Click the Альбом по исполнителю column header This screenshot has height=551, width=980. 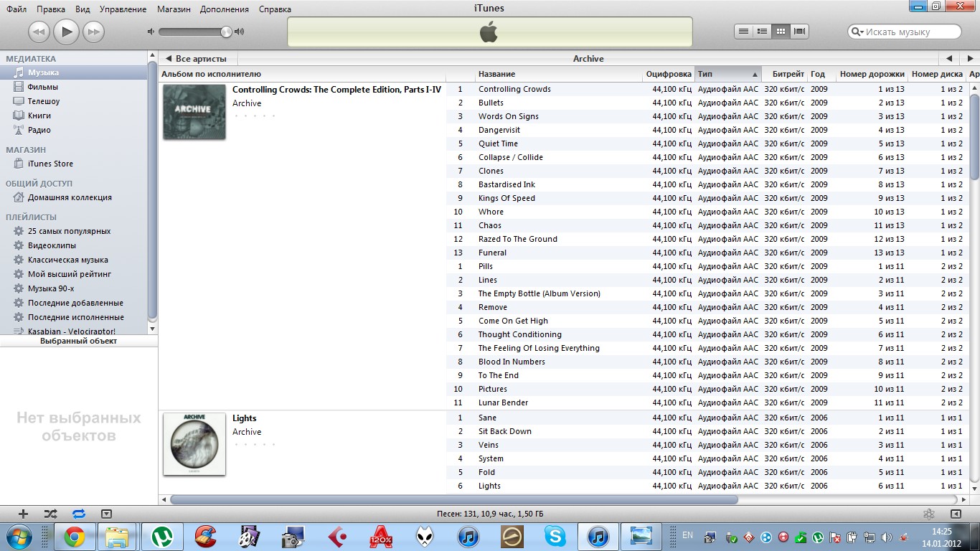click(302, 74)
